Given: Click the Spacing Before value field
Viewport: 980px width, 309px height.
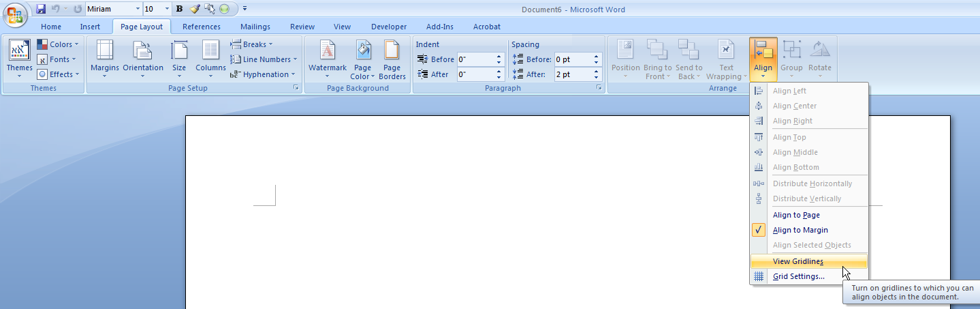Looking at the screenshot, I should pos(573,59).
